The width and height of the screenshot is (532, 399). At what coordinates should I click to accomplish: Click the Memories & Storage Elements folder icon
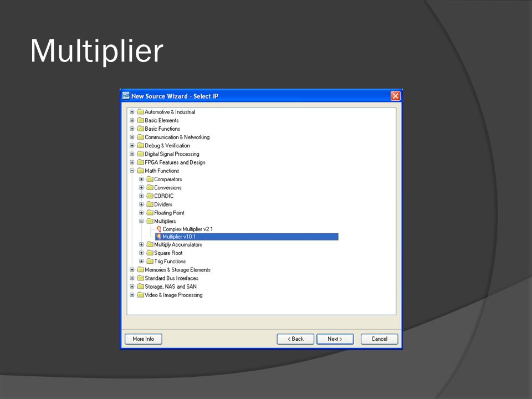click(140, 270)
